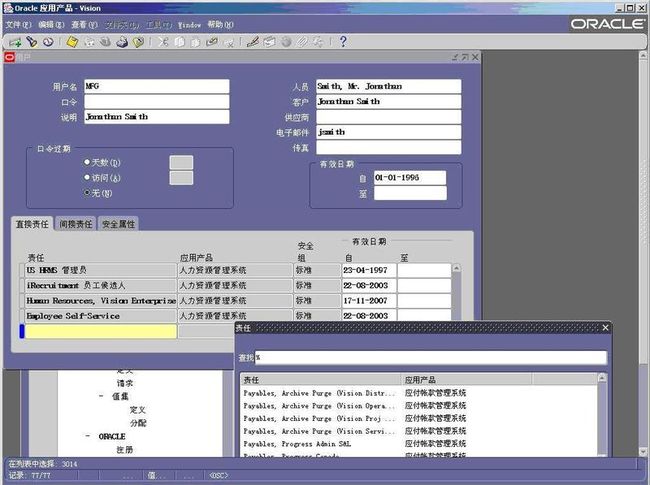This screenshot has width=650, height=485.
Task: Open Window Help question mark icon
Action: pyautogui.click(x=343, y=42)
